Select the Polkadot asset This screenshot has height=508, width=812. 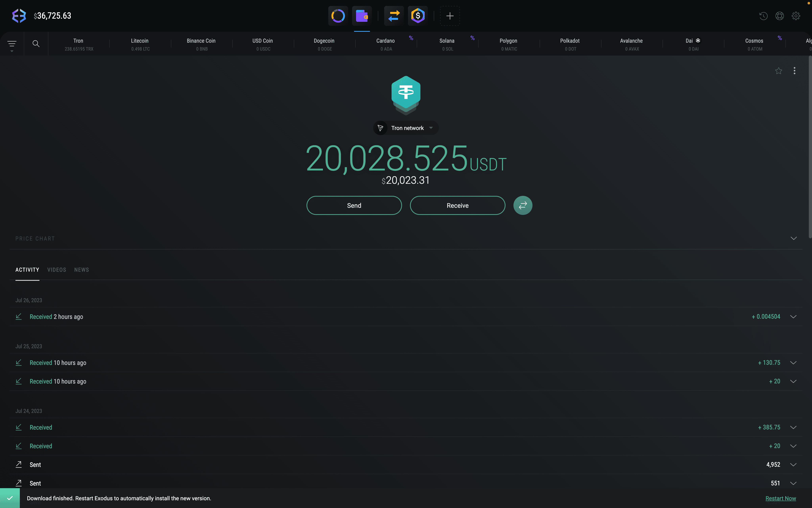click(x=570, y=44)
